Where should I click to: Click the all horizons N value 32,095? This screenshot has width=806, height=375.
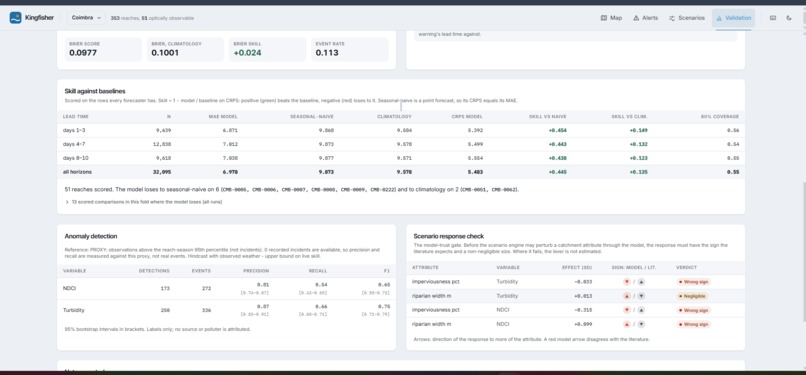(161, 172)
